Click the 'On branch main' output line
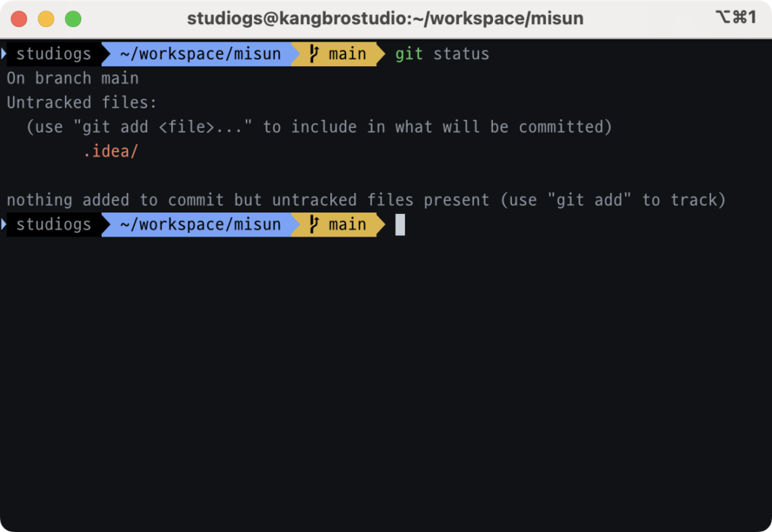 (x=73, y=78)
